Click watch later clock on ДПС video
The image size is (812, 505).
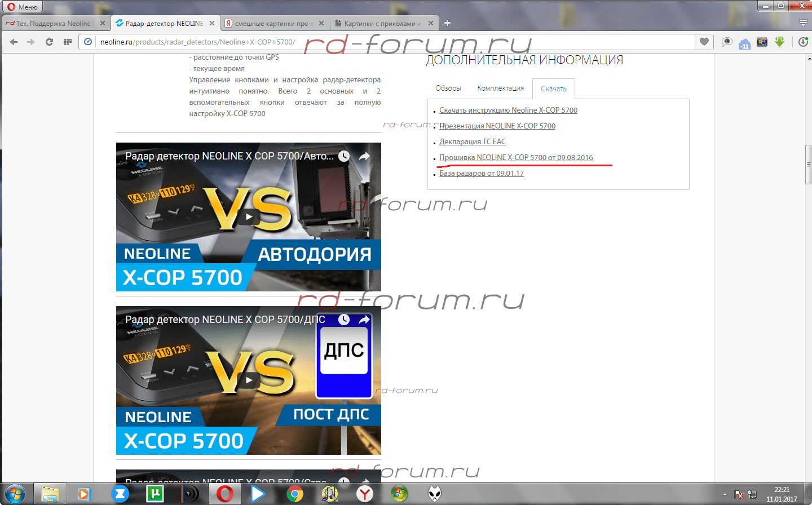[x=344, y=320]
